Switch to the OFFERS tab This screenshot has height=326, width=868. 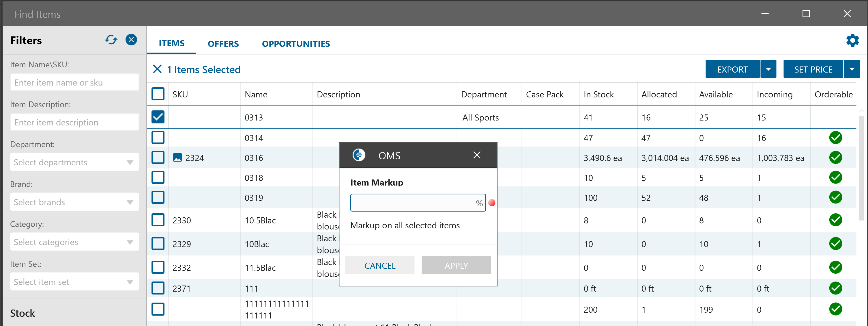(223, 44)
